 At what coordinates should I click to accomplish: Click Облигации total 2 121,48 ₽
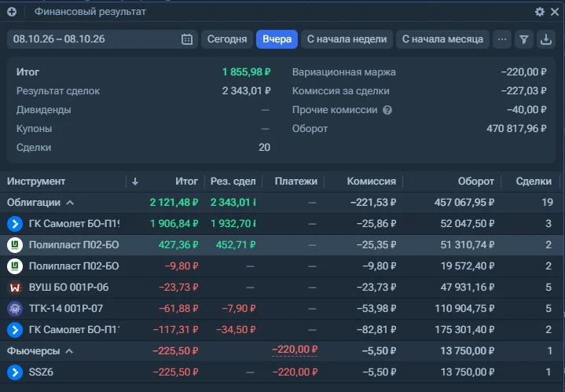pyautogui.click(x=174, y=203)
